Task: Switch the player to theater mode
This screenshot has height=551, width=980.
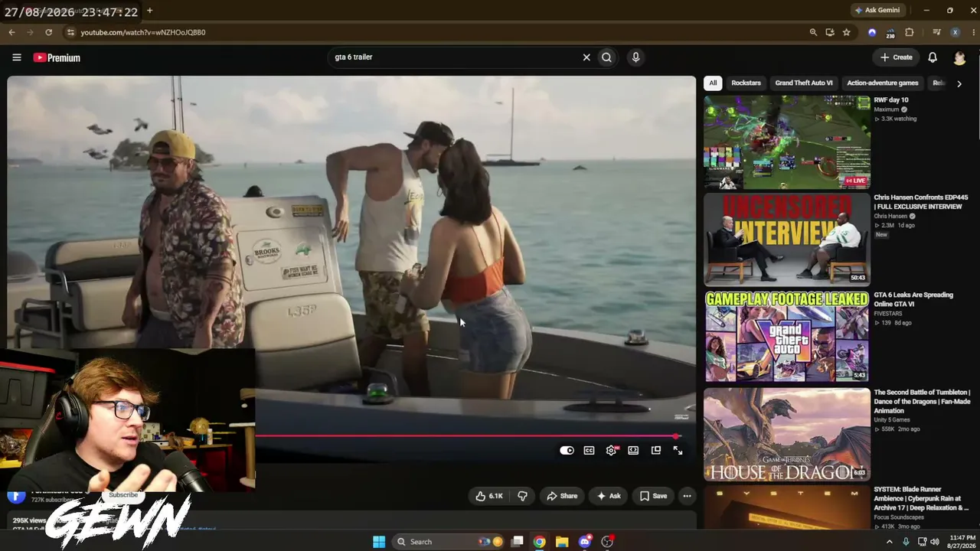Action: click(633, 451)
